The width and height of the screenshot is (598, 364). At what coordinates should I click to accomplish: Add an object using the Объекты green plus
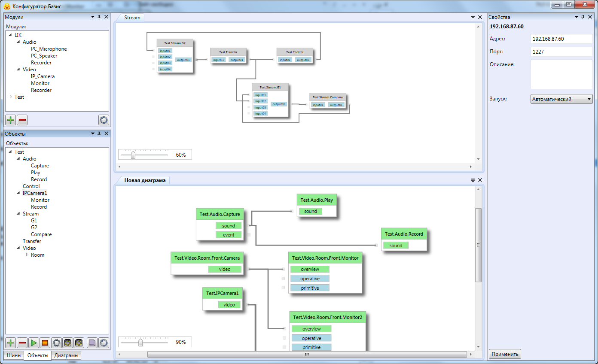tap(10, 343)
